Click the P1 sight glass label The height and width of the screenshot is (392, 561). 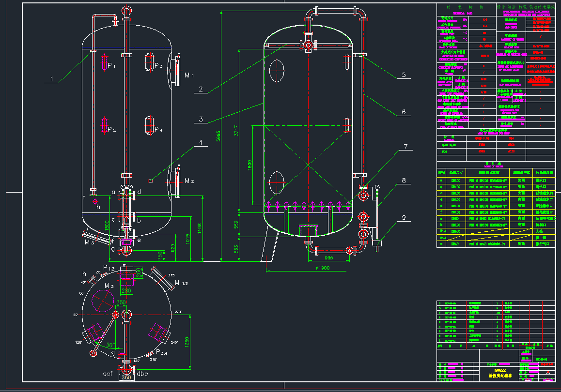click(x=111, y=66)
